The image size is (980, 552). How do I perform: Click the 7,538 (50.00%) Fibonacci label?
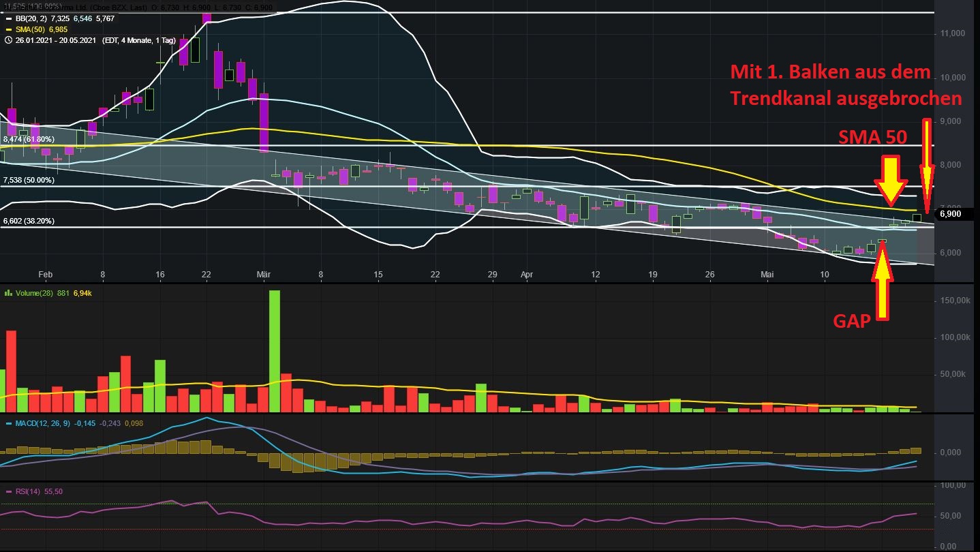[27, 180]
